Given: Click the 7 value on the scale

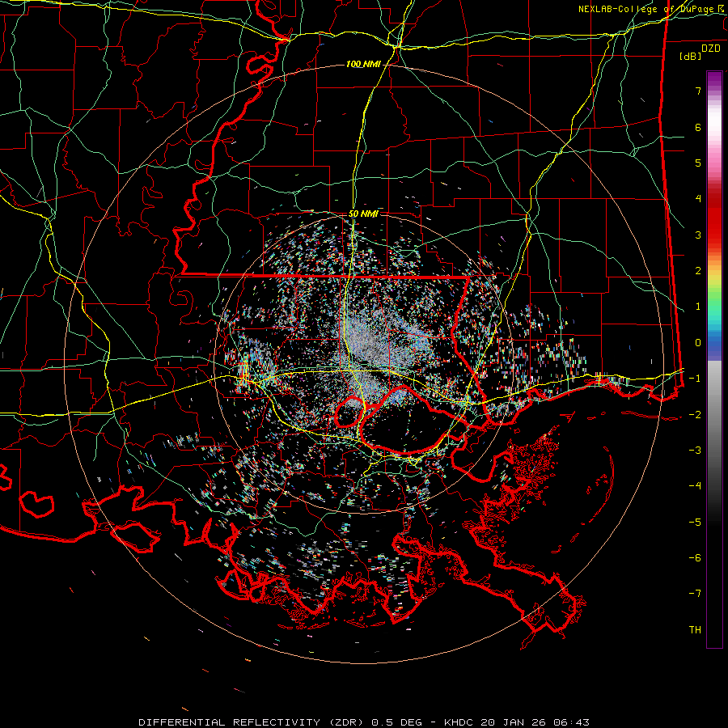Looking at the screenshot, I should tap(698, 91).
